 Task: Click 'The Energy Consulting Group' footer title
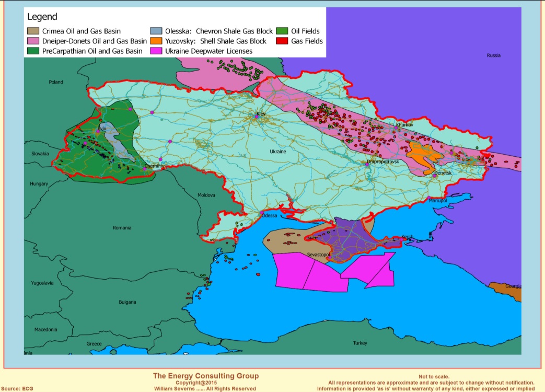click(206, 376)
